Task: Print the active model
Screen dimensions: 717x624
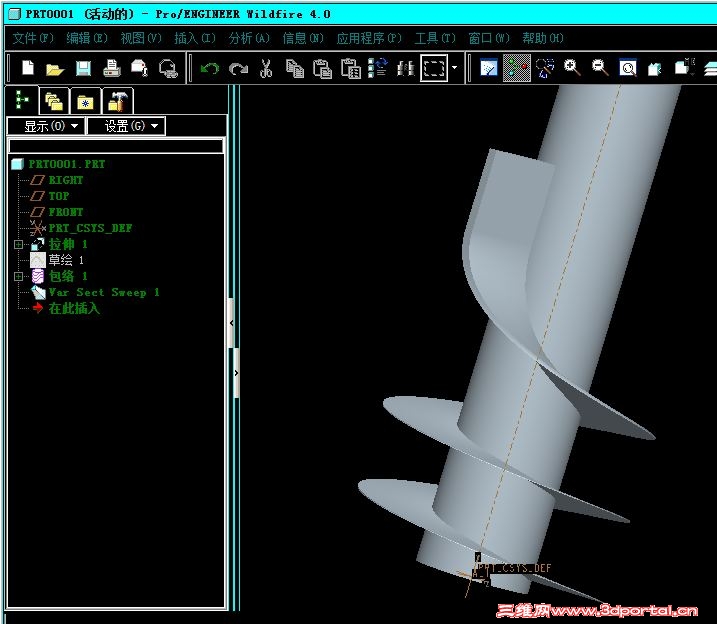Action: [112, 69]
